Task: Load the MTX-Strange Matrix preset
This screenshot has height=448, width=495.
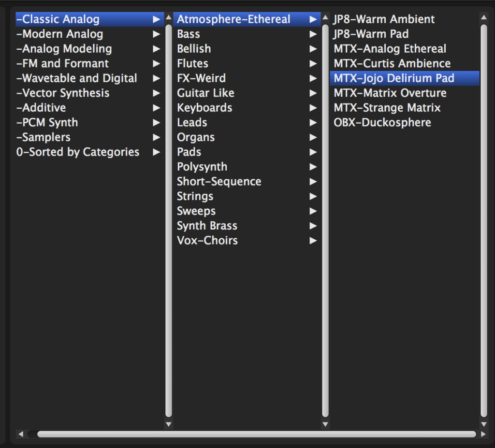Action: point(405,108)
